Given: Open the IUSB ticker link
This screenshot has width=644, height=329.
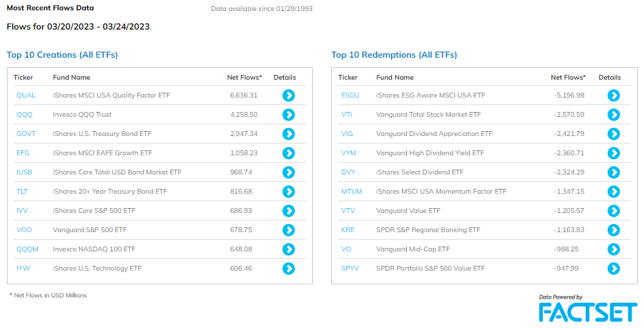Looking at the screenshot, I should pyautogui.click(x=24, y=172).
